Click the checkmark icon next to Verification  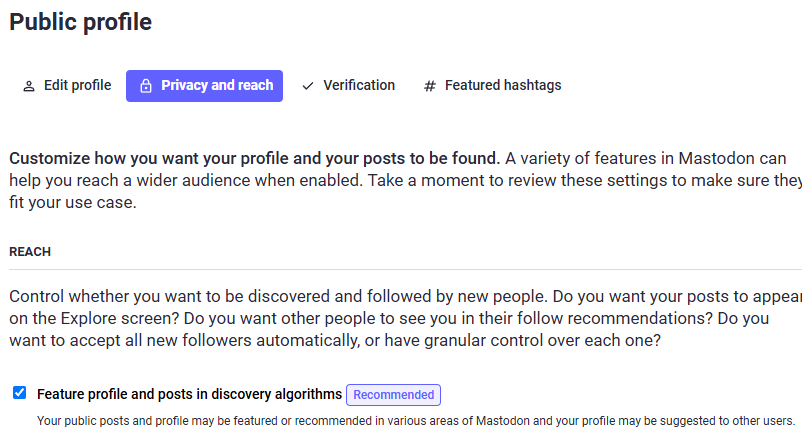click(x=307, y=86)
